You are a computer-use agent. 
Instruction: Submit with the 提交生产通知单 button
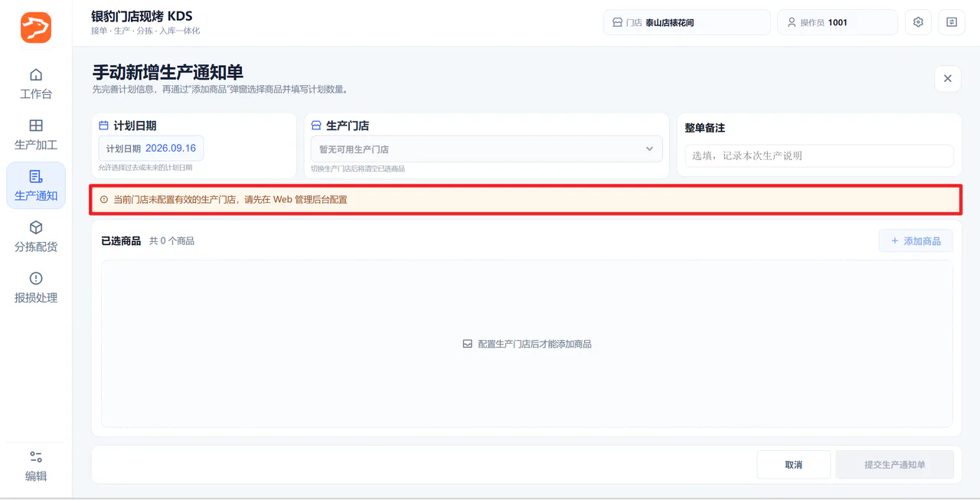[895, 465]
